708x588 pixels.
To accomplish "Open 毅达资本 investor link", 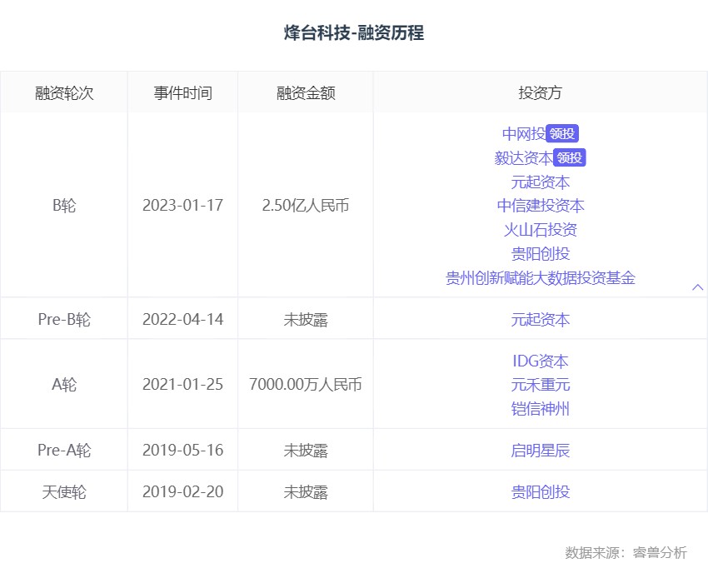I will pyautogui.click(x=523, y=158).
